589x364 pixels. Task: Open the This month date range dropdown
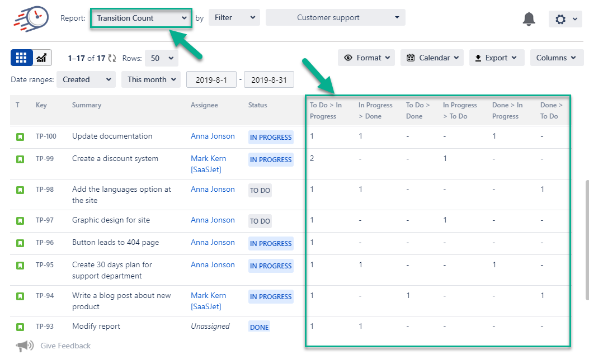click(150, 79)
